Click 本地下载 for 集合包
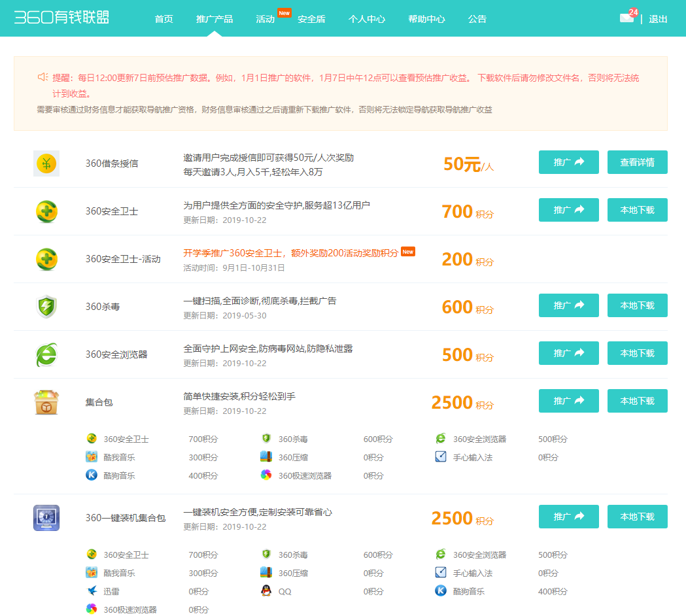The image size is (686, 616). (638, 401)
